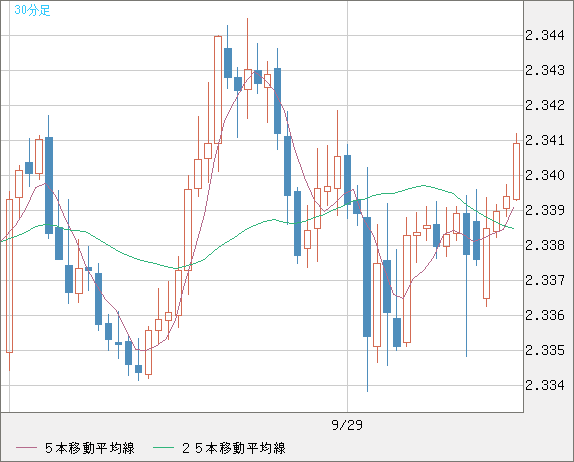The width and height of the screenshot is (574, 462).
Task: Select the 2.334 price axis label
Action: 545,385
